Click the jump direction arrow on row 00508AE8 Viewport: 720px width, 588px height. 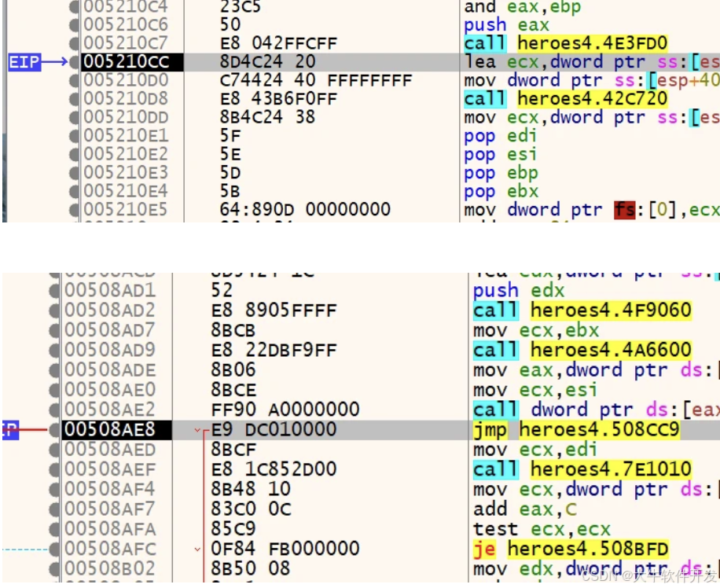(197, 431)
